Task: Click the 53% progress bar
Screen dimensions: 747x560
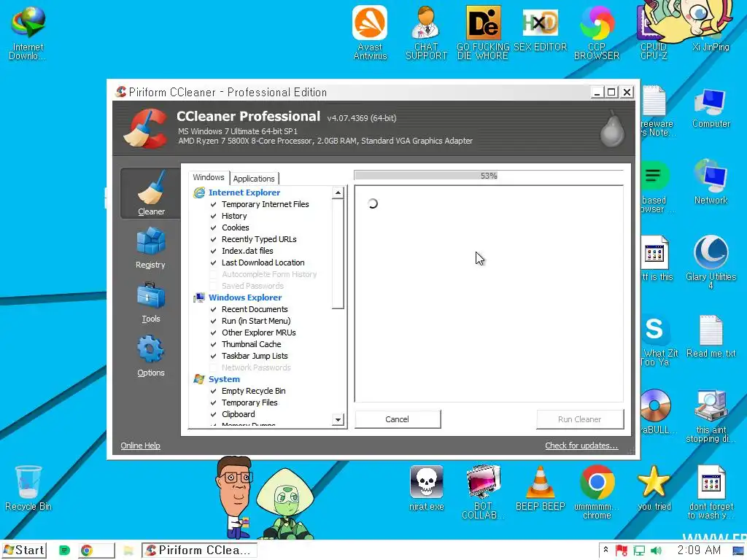Action: (488, 176)
